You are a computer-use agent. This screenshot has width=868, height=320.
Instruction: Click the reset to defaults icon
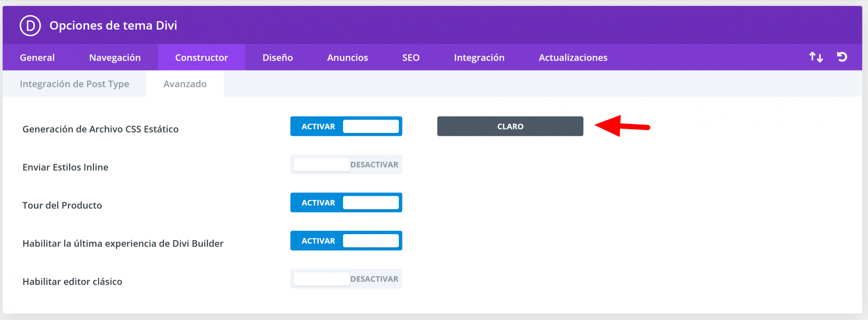click(x=842, y=57)
